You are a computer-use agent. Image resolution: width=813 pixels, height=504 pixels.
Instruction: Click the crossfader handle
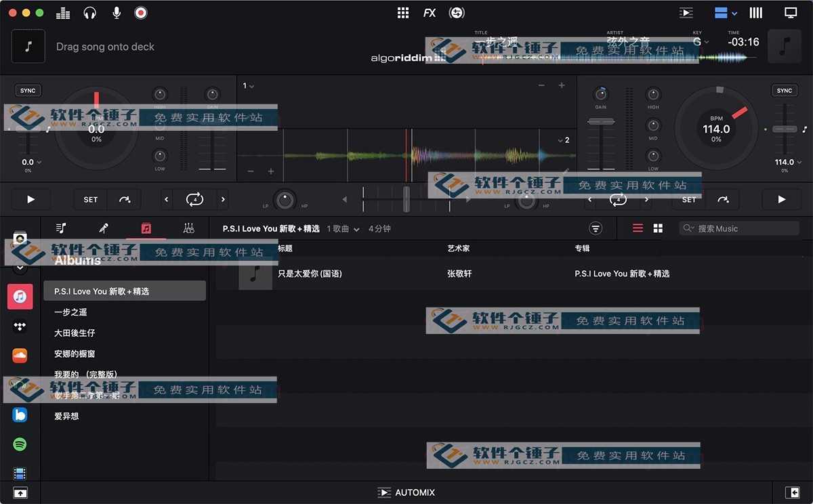406,199
